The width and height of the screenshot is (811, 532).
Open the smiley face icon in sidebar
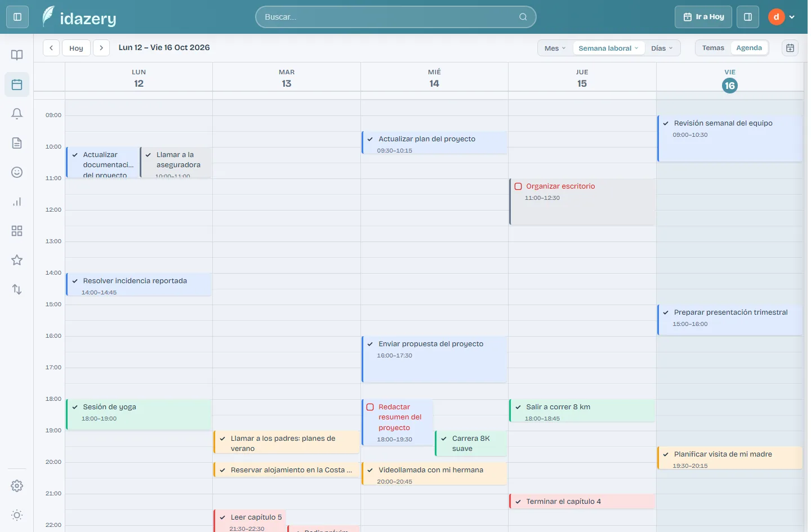[x=17, y=172]
